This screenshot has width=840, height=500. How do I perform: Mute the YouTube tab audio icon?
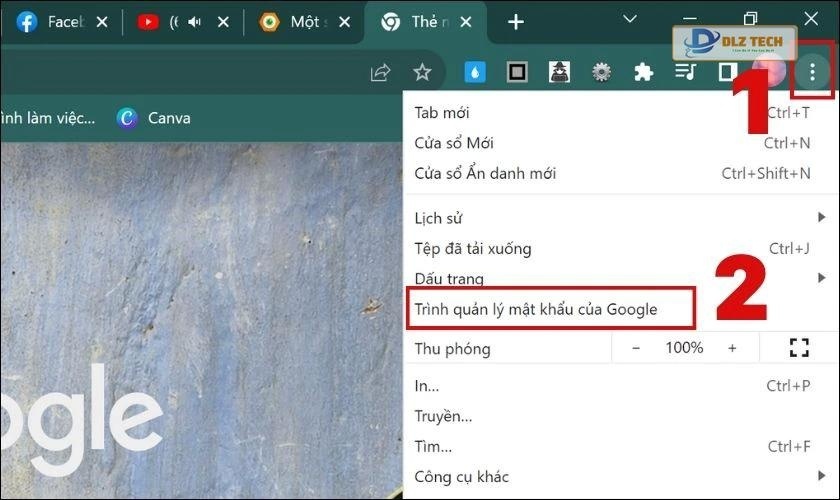click(x=194, y=22)
